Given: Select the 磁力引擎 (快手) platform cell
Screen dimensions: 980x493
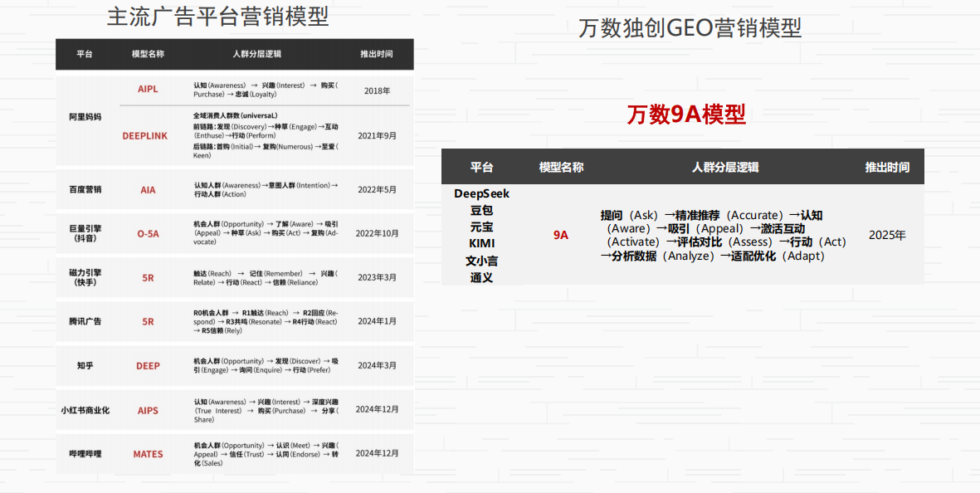Looking at the screenshot, I should 85,277.
